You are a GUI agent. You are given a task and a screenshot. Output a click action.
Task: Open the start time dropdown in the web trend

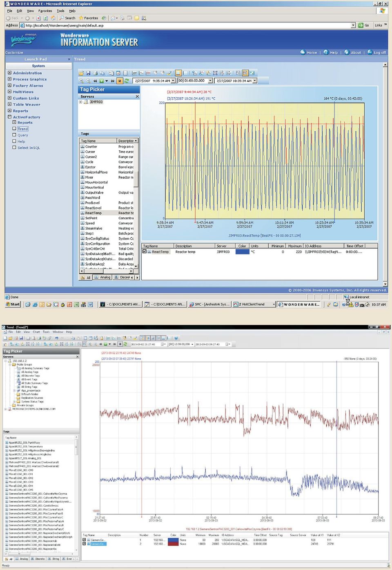tap(173, 81)
